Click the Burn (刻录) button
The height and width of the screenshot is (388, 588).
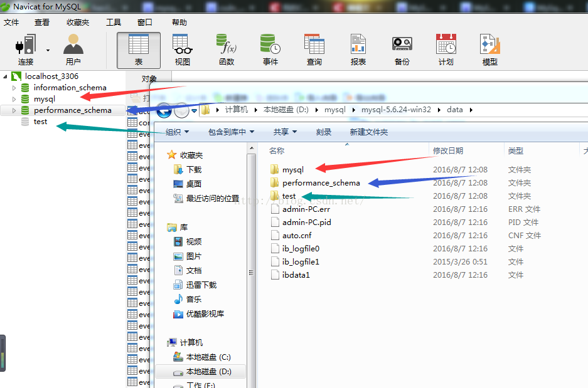pyautogui.click(x=324, y=132)
